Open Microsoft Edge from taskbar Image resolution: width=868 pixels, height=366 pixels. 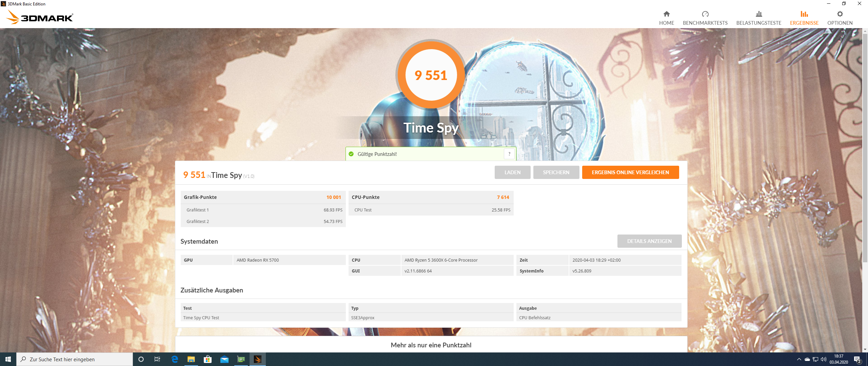pos(175,359)
